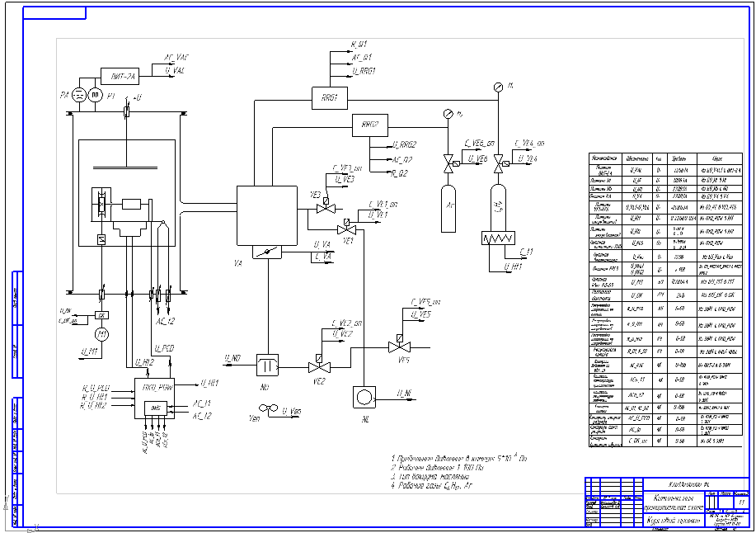Select the ND diffusion pump symbol
The height and width of the screenshot is (533, 756).
point(268,366)
